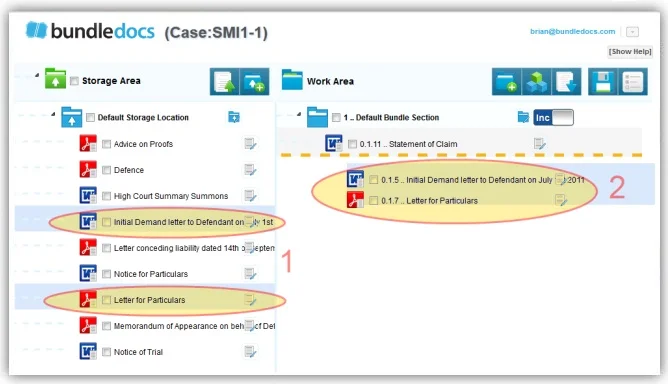Click the Word icon for Notice of Trial
The height and width of the screenshot is (385, 668).
[x=88, y=351]
